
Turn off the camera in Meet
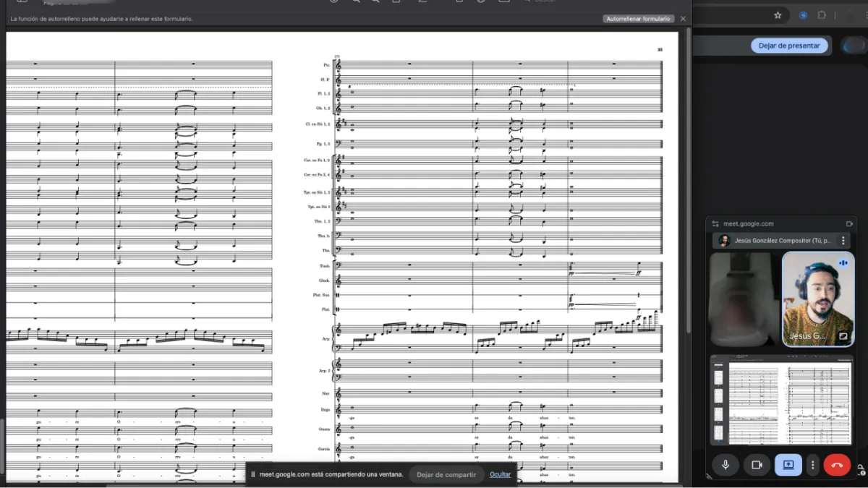(757, 465)
